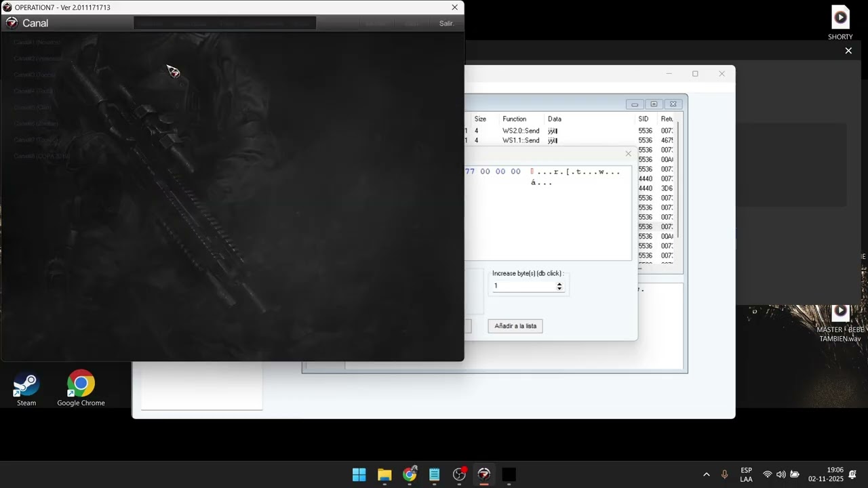Maximize the background white application window
This screenshot has height=488, width=868.
click(695, 74)
